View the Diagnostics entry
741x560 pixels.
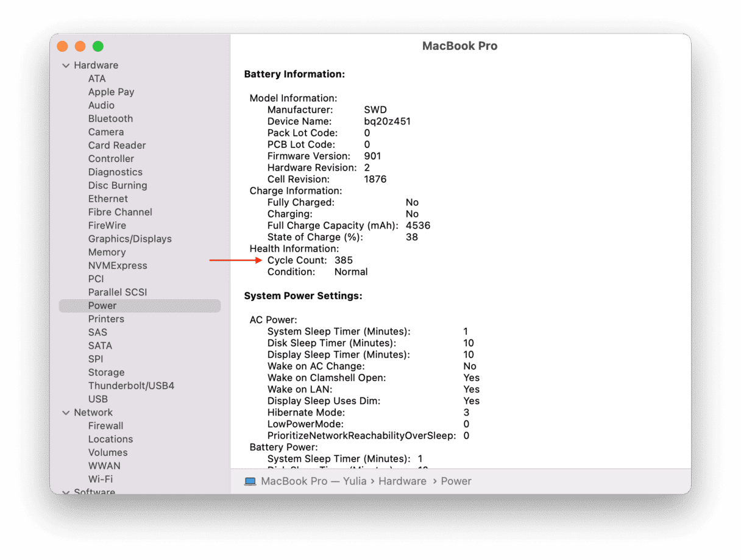[x=115, y=172]
